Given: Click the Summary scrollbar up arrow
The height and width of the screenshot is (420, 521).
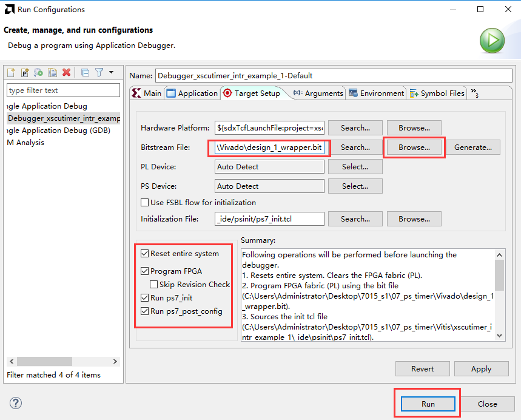Looking at the screenshot, I should tap(499, 255).
